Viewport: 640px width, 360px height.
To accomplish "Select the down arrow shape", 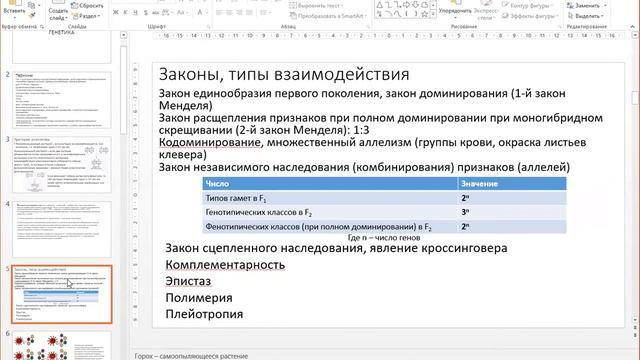I will click(x=416, y=5).
